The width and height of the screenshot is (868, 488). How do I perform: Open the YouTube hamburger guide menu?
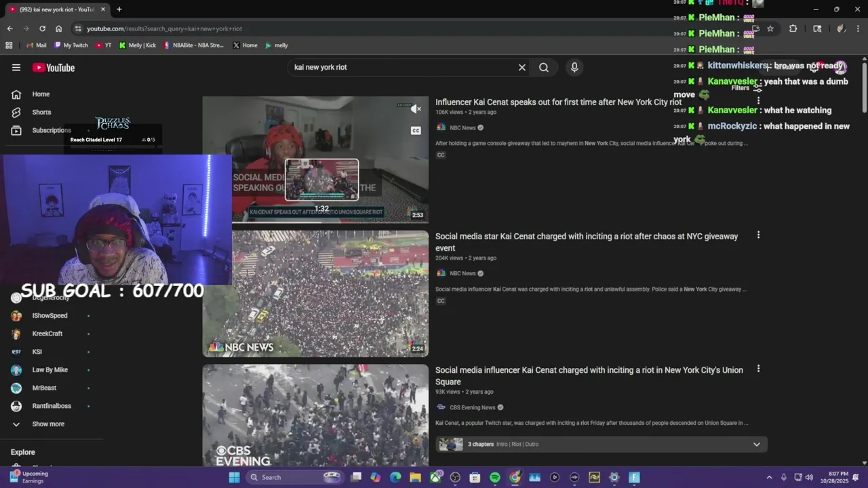pos(16,67)
